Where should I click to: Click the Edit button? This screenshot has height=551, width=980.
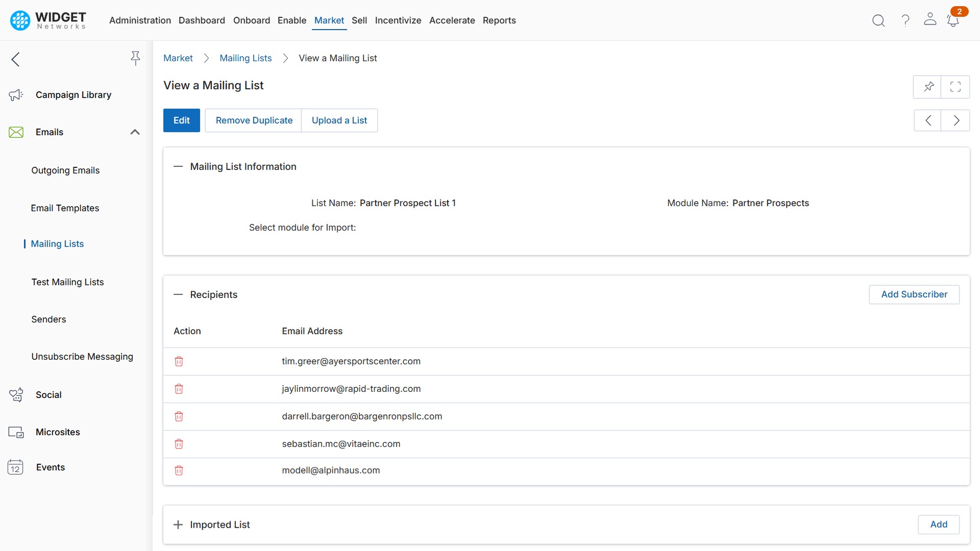(181, 120)
